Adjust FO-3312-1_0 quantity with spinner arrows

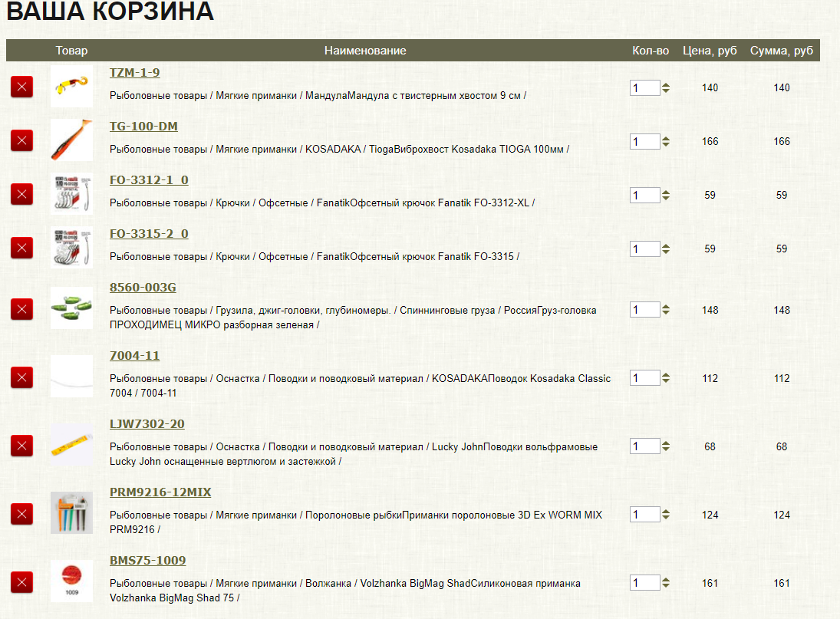(x=665, y=195)
